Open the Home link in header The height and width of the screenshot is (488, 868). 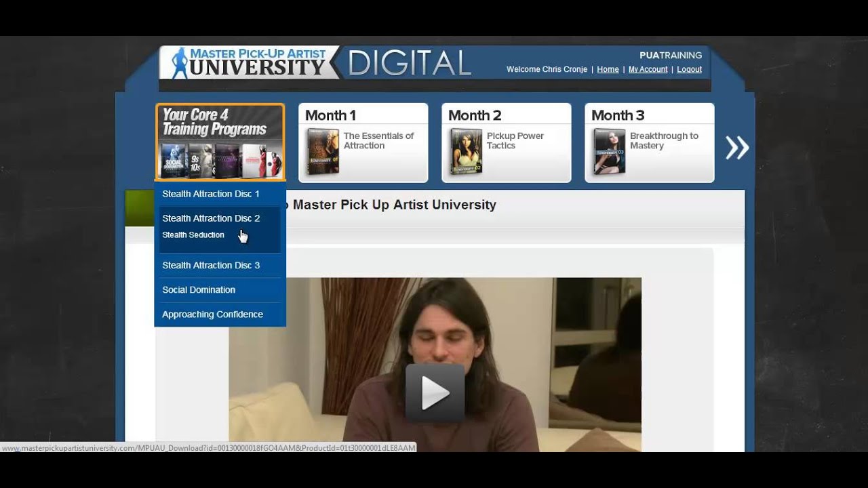(608, 69)
